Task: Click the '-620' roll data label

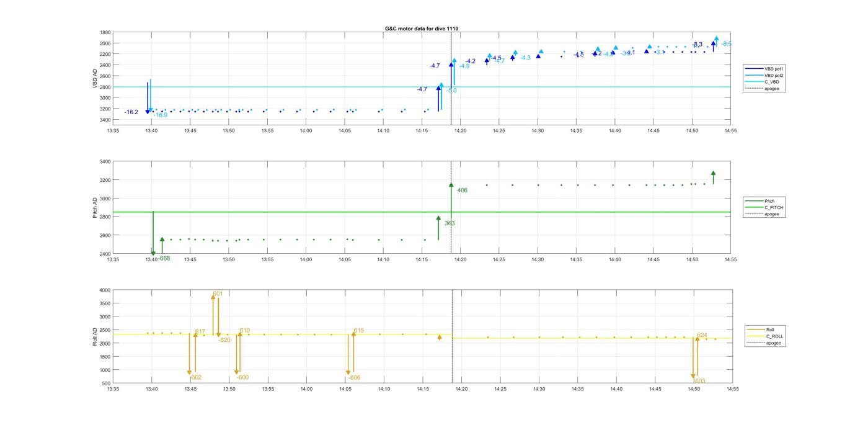Action: tap(224, 340)
